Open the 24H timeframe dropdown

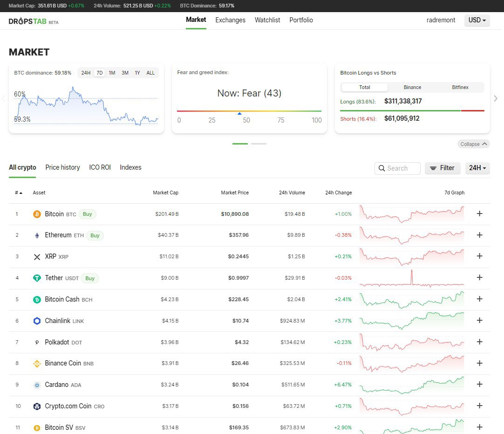pos(477,168)
